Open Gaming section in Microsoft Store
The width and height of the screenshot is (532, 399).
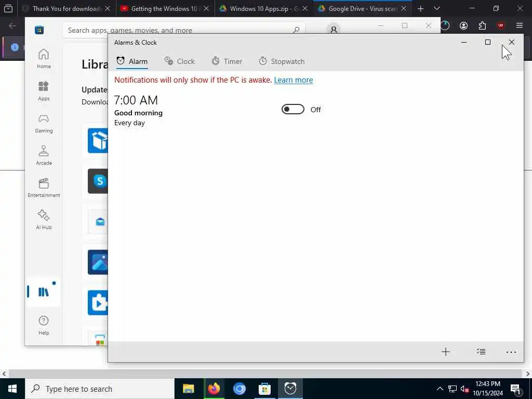[x=44, y=123]
